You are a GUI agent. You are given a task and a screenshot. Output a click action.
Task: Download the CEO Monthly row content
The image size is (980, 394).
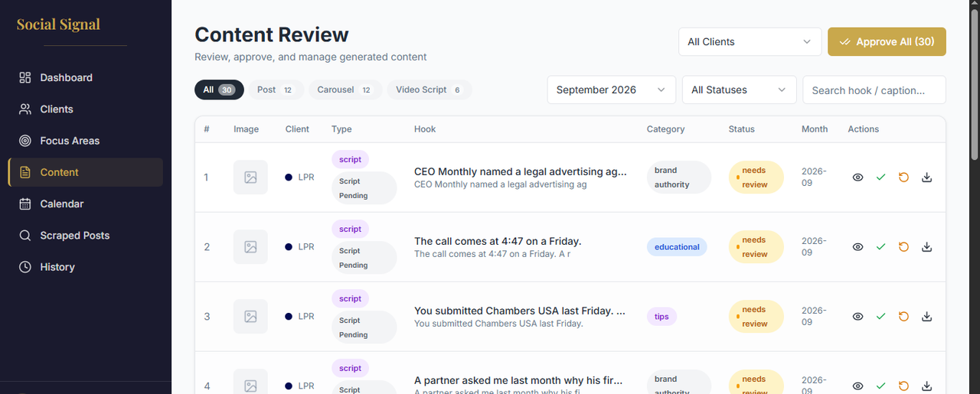point(926,177)
